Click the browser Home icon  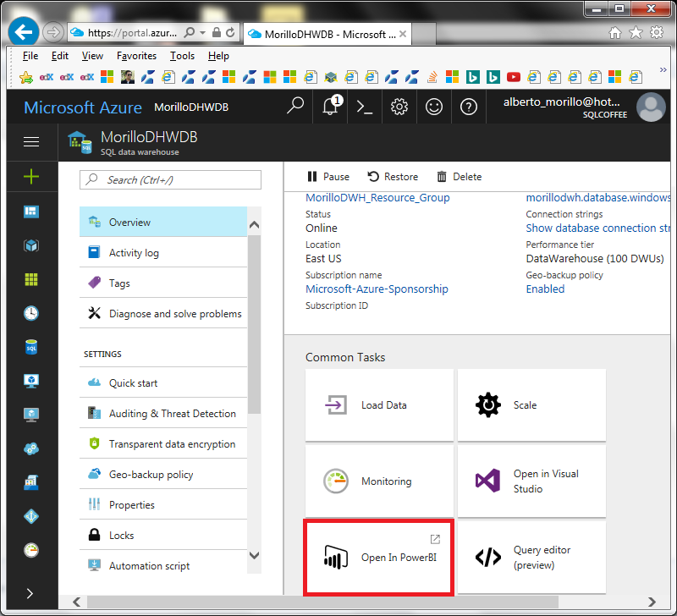coord(615,32)
